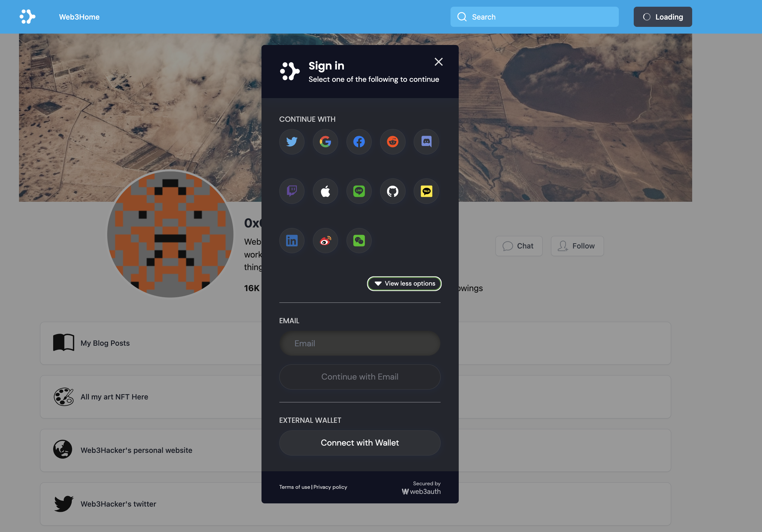Choose the WeChat login icon
762x532 pixels.
coord(359,241)
